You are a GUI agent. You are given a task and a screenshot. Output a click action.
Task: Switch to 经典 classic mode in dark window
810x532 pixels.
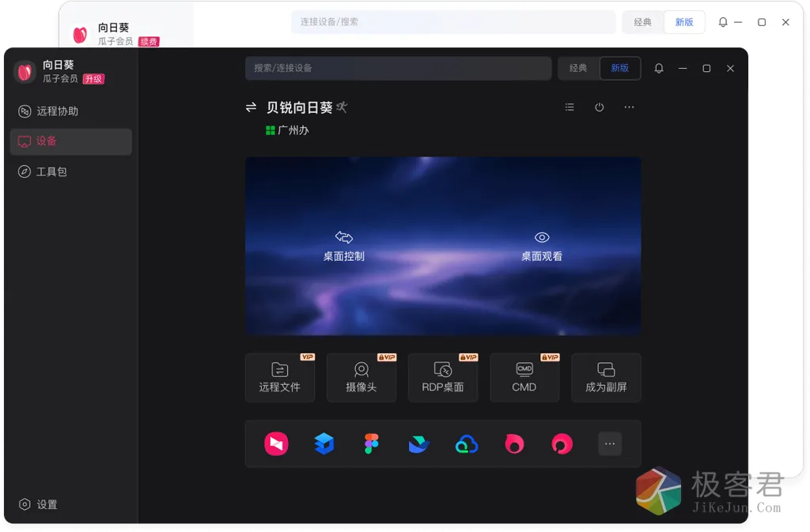[578, 69]
